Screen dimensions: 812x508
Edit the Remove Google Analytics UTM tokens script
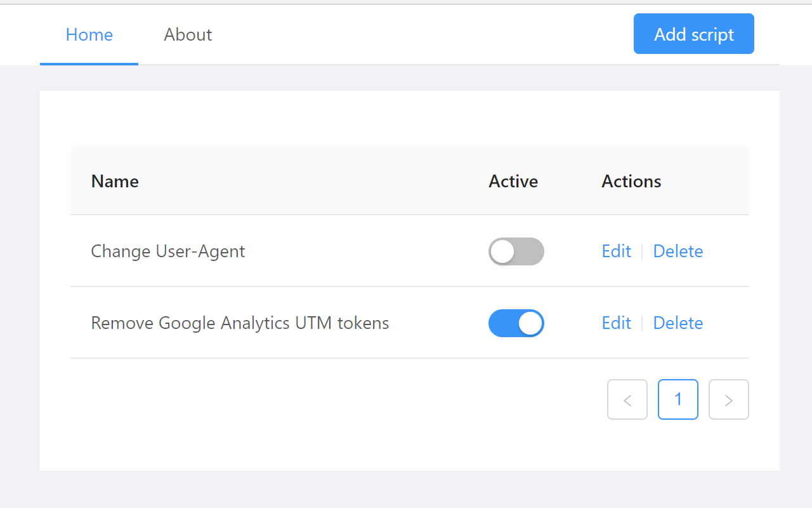(617, 323)
